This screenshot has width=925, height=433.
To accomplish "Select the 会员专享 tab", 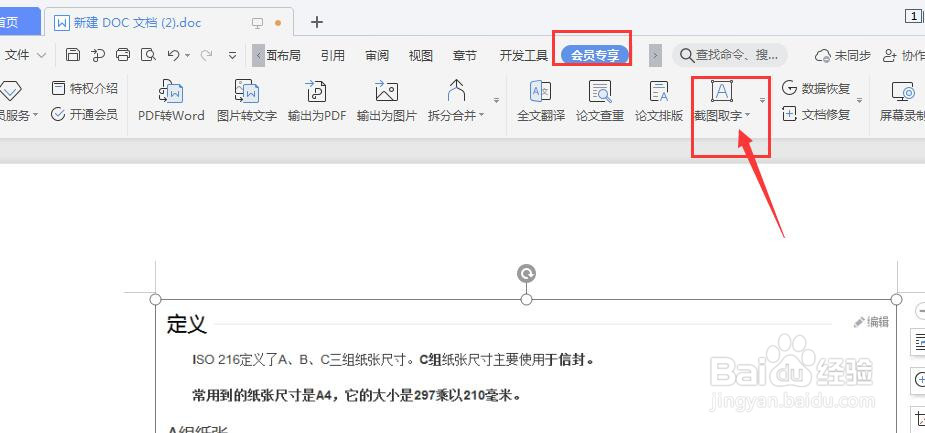I will point(595,55).
